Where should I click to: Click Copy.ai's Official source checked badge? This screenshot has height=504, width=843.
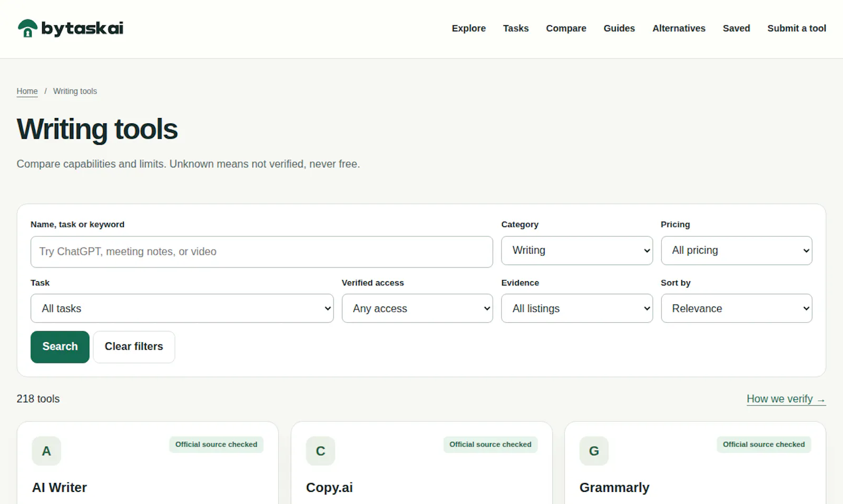pyautogui.click(x=490, y=444)
